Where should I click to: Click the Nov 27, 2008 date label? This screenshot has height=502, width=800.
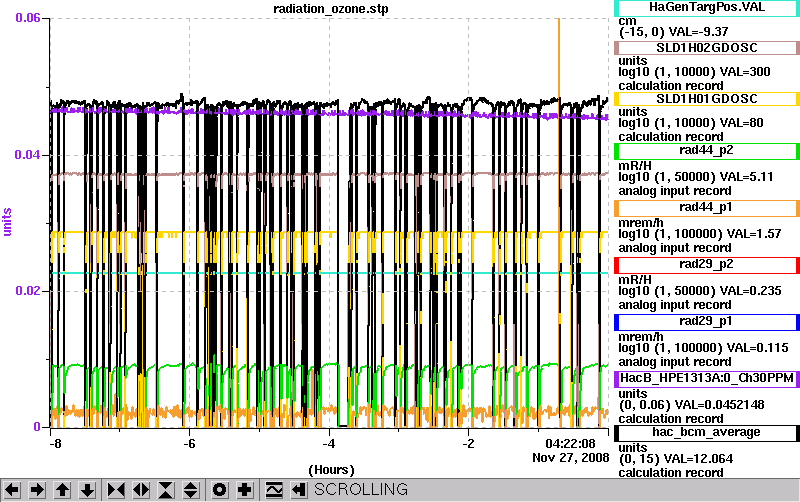click(x=570, y=458)
